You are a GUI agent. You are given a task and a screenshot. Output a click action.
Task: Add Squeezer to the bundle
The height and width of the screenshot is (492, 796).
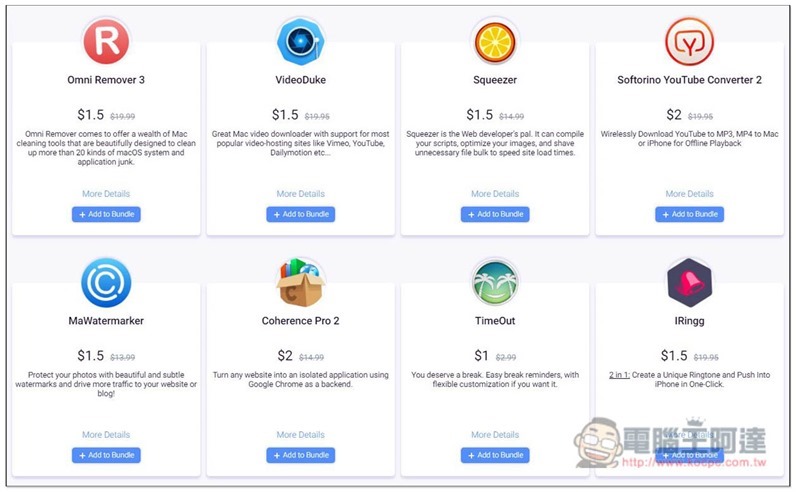[x=495, y=214]
